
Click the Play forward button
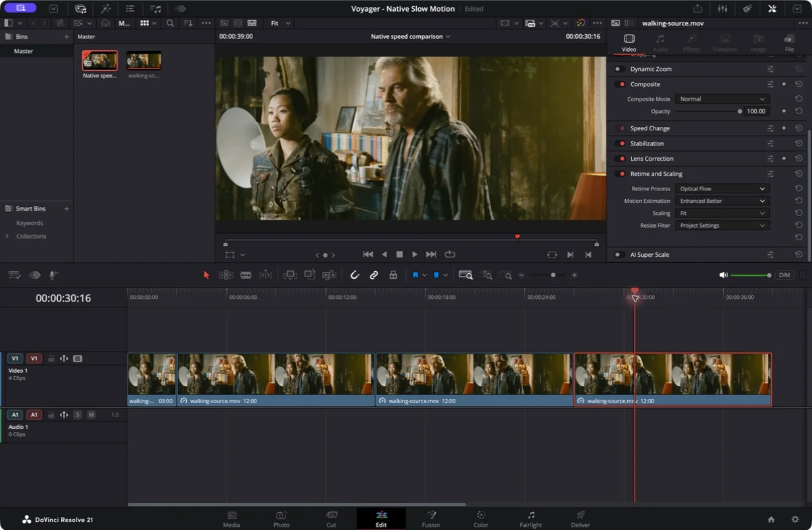pyautogui.click(x=415, y=255)
